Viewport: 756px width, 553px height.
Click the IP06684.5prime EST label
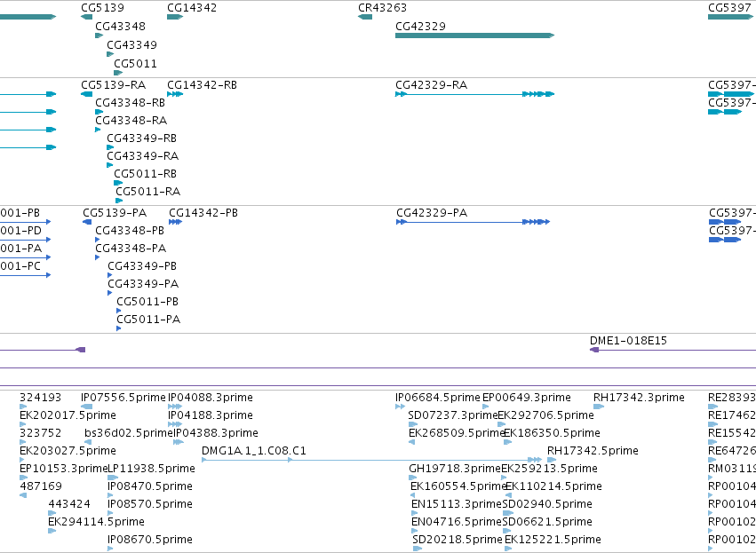tap(438, 398)
